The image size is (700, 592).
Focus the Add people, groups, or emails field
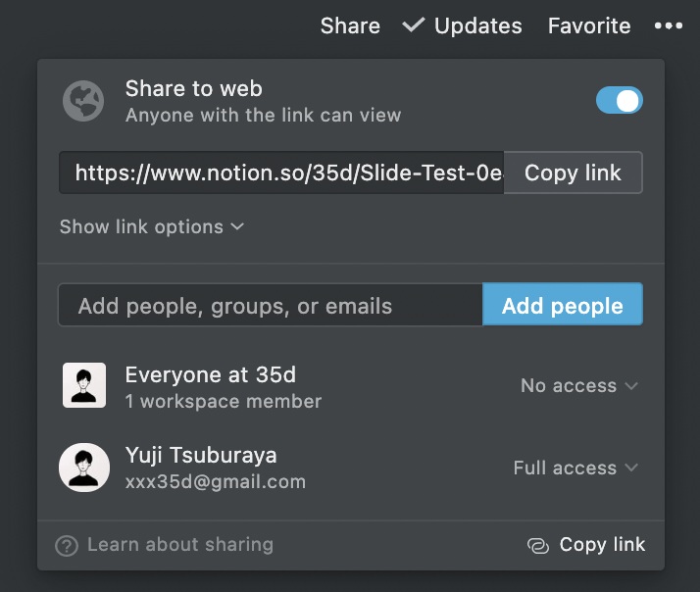271,305
